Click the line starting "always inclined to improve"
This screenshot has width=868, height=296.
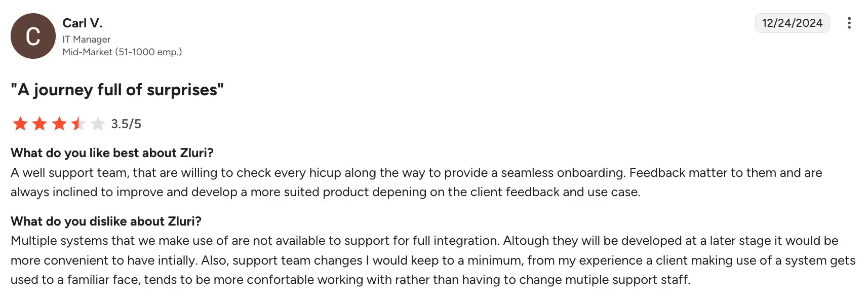point(325,192)
